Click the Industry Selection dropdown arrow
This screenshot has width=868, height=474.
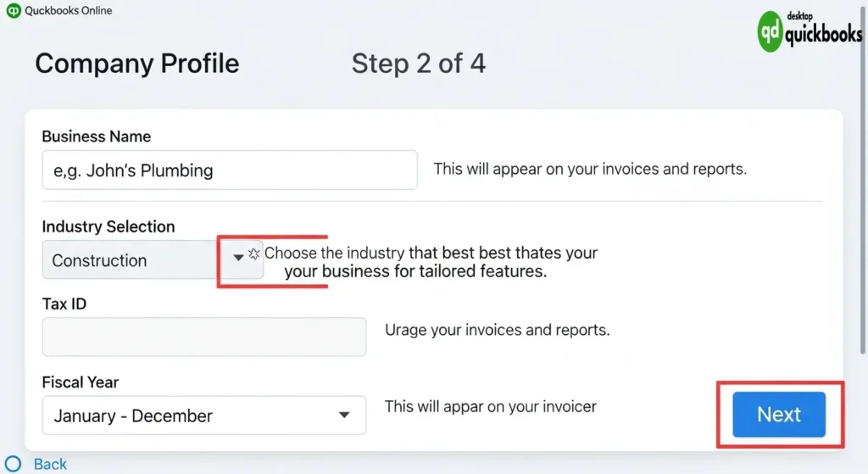pos(238,258)
